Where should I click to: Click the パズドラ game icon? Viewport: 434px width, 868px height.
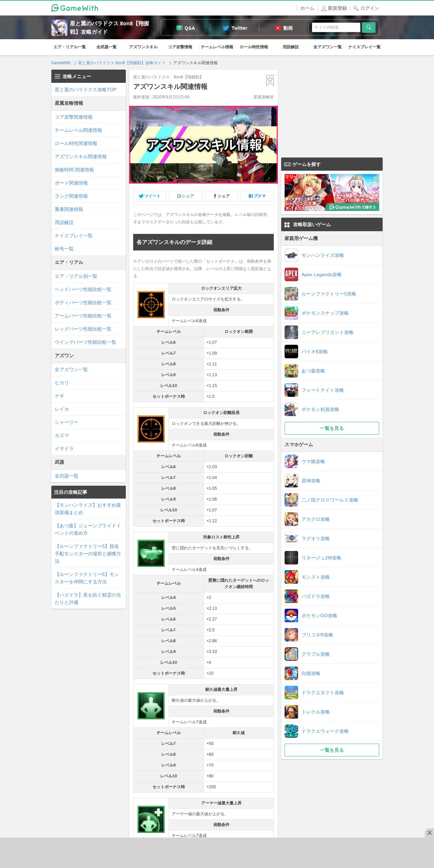(291, 596)
